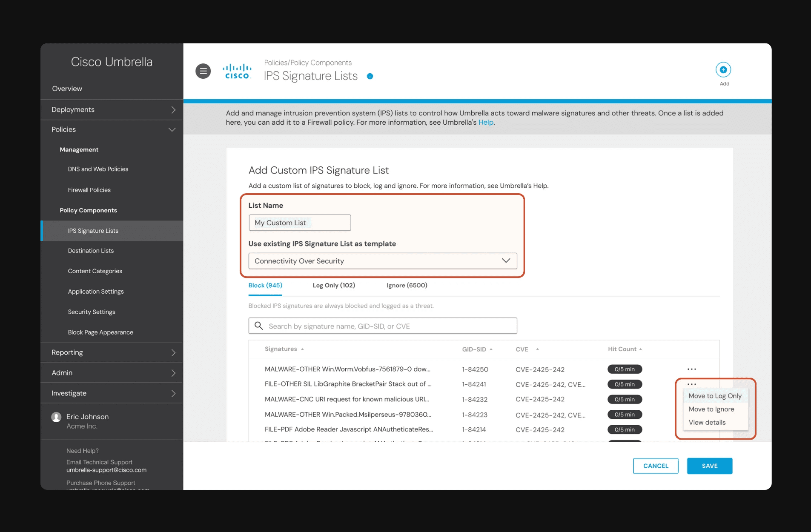Click the info icon beside IPS Signature Lists

(x=370, y=76)
